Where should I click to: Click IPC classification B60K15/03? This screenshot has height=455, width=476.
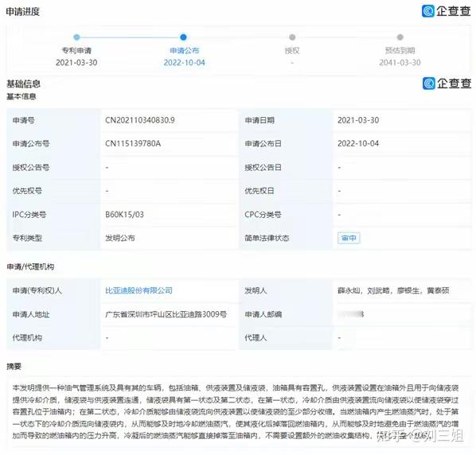124,215
